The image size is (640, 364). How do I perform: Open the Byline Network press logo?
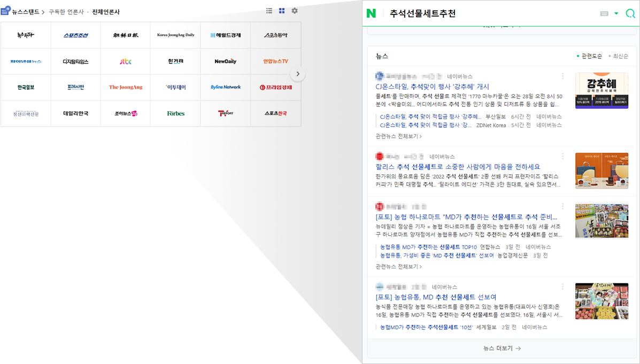point(226,87)
